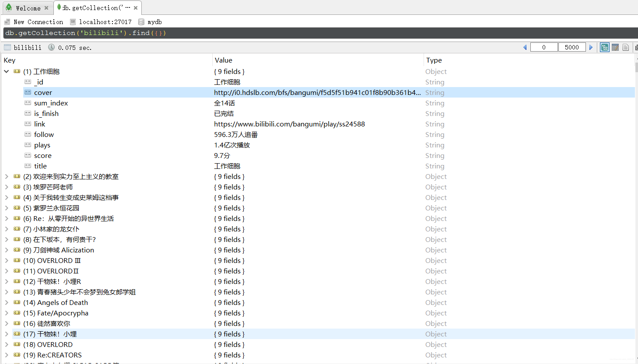Viewport: 638px width, 364px height.
Task: Click the clock icon beside 0.075 sec.
Action: tap(52, 47)
